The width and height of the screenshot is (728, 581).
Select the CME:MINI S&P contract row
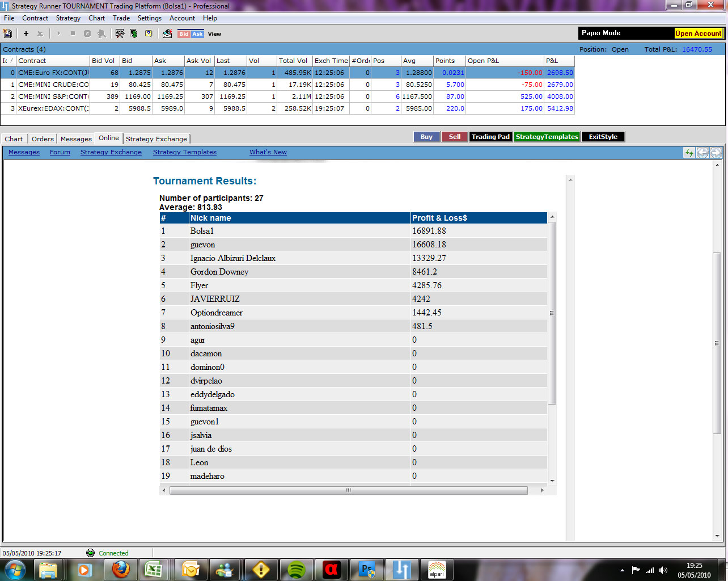coord(287,96)
